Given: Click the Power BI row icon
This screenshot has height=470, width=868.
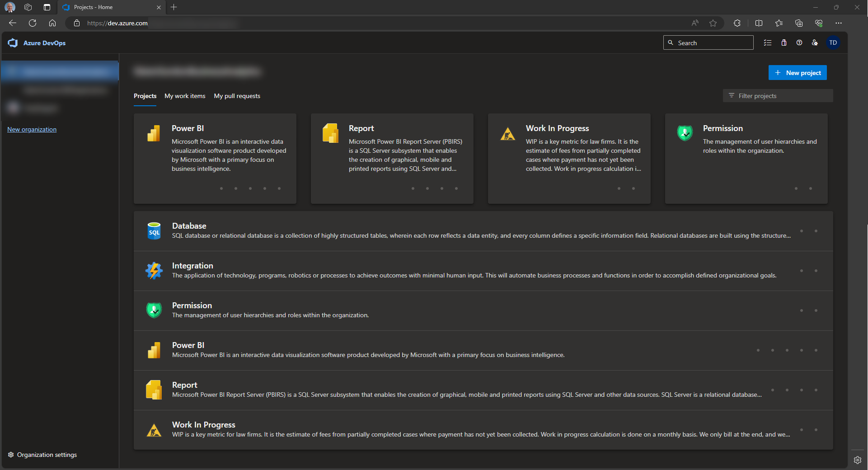Looking at the screenshot, I should tap(154, 350).
